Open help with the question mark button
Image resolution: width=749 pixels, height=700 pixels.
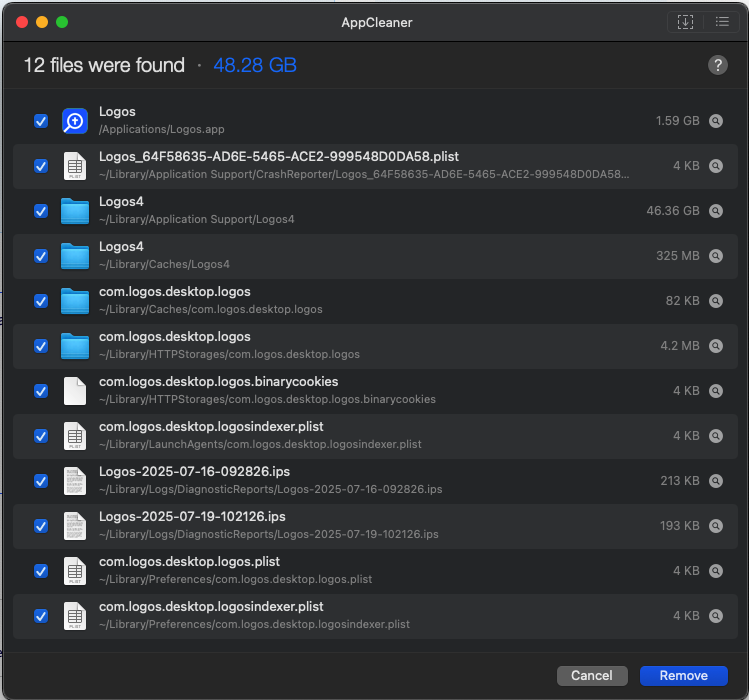click(x=717, y=65)
